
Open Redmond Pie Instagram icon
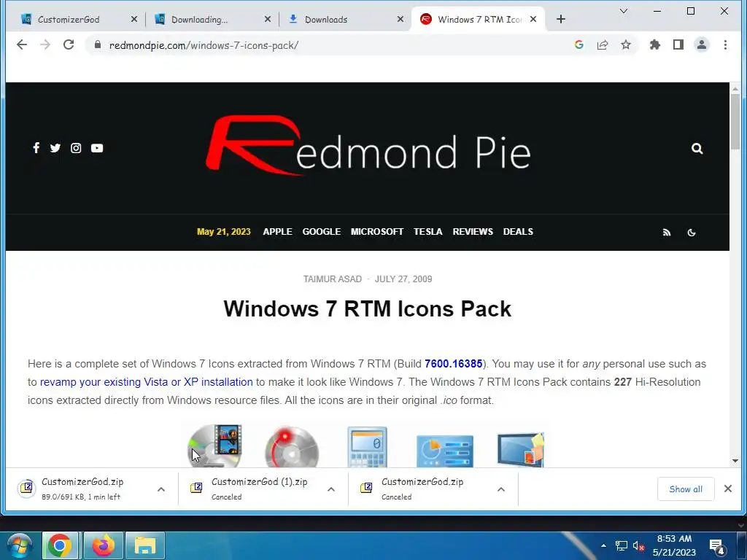pyautogui.click(x=76, y=148)
